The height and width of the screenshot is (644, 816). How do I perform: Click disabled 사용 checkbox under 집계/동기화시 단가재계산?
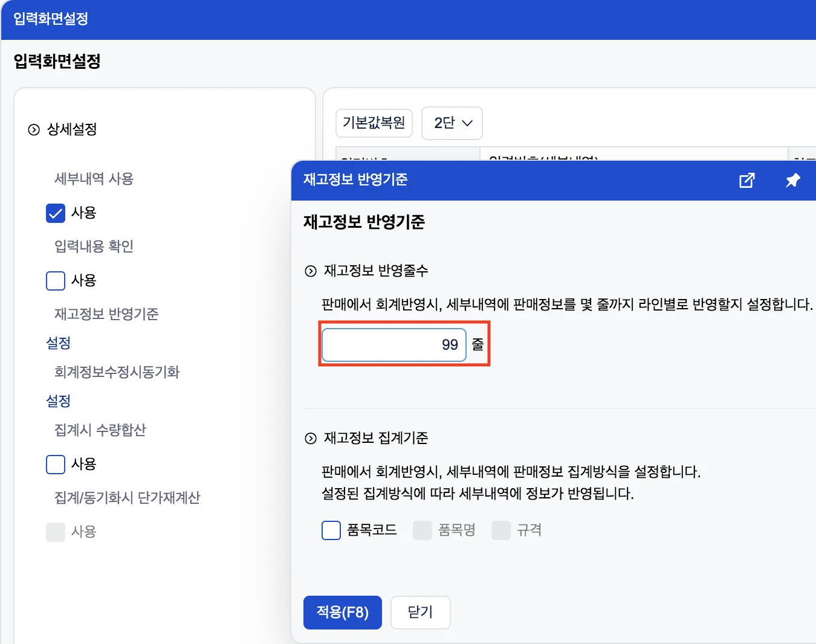click(x=56, y=532)
